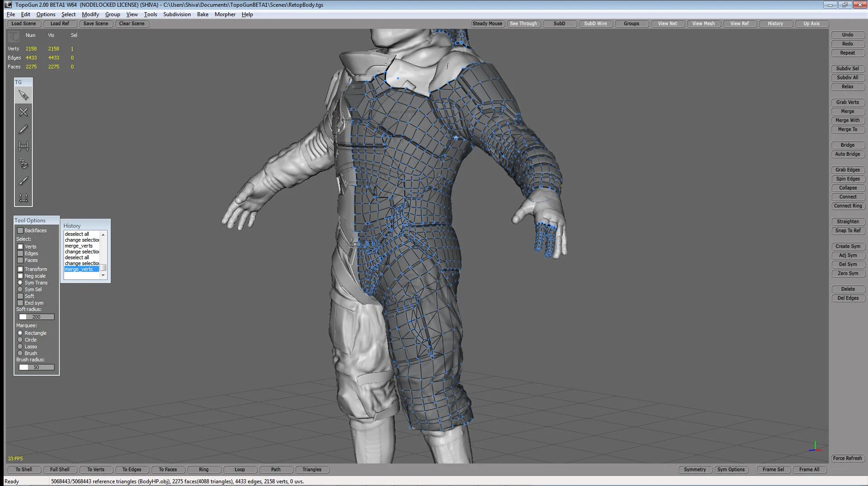The height and width of the screenshot is (486, 868).
Task: Adjust the Soft radius slider
Action: point(37,317)
